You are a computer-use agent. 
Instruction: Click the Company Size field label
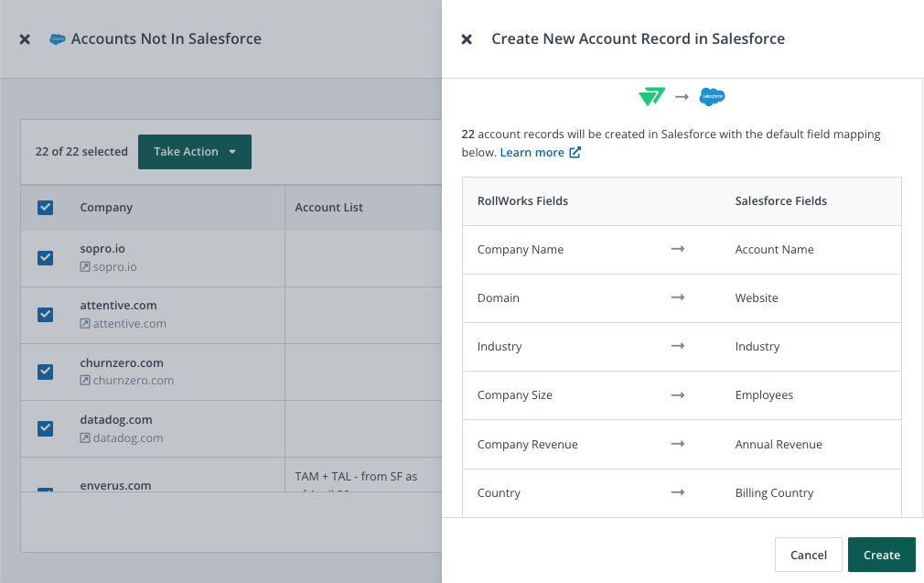tap(515, 395)
